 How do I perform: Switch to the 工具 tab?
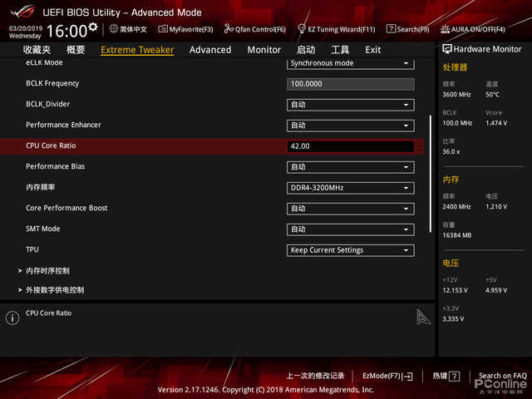coord(340,50)
